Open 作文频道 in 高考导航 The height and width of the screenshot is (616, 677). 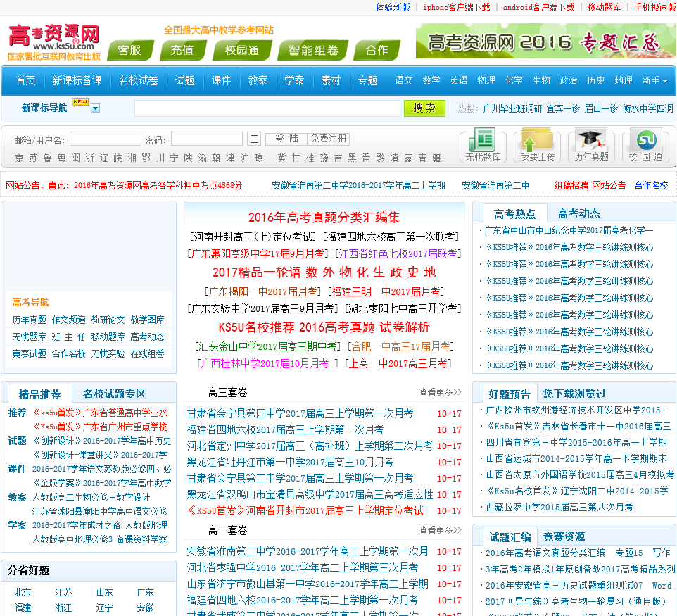pos(69,320)
